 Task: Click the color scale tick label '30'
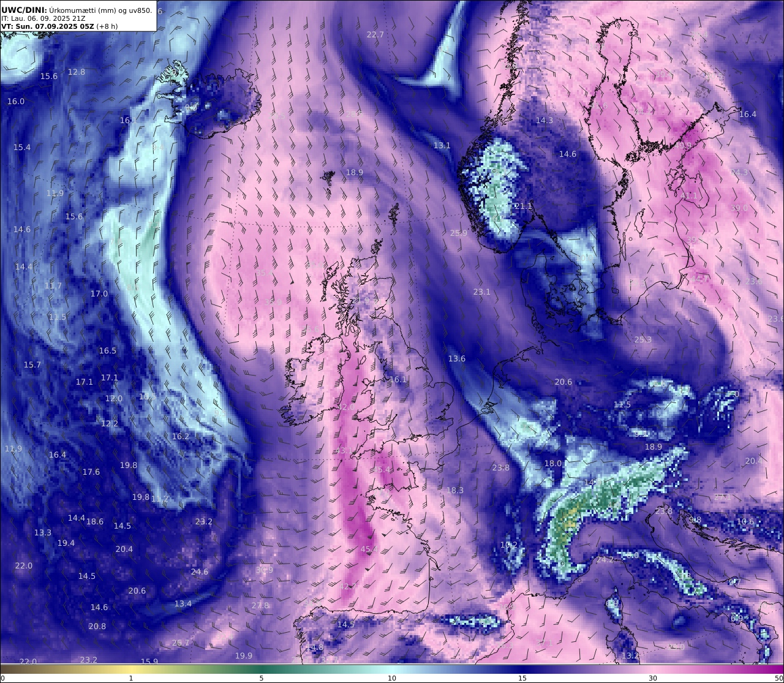(653, 678)
